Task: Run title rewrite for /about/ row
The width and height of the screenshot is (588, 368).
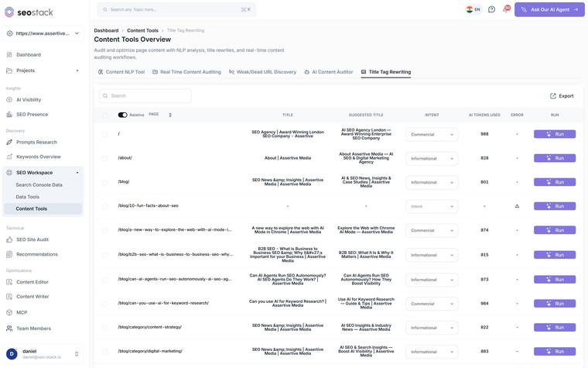Action: pos(554,158)
